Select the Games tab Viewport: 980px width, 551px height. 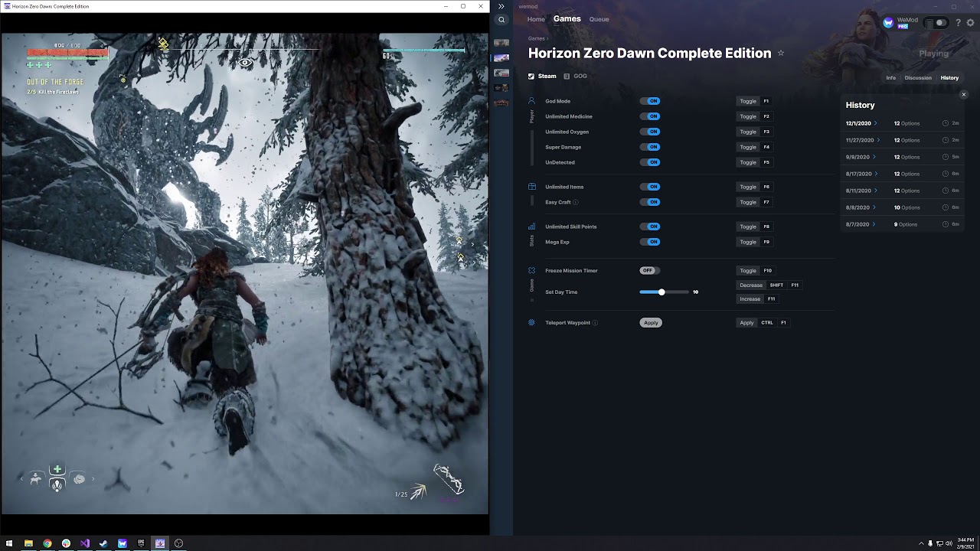coord(567,19)
